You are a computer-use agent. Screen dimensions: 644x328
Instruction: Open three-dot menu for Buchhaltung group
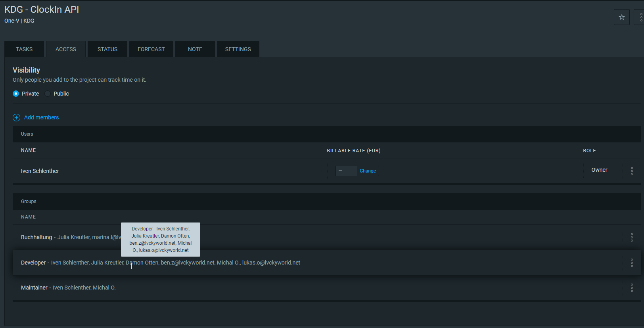(x=632, y=237)
